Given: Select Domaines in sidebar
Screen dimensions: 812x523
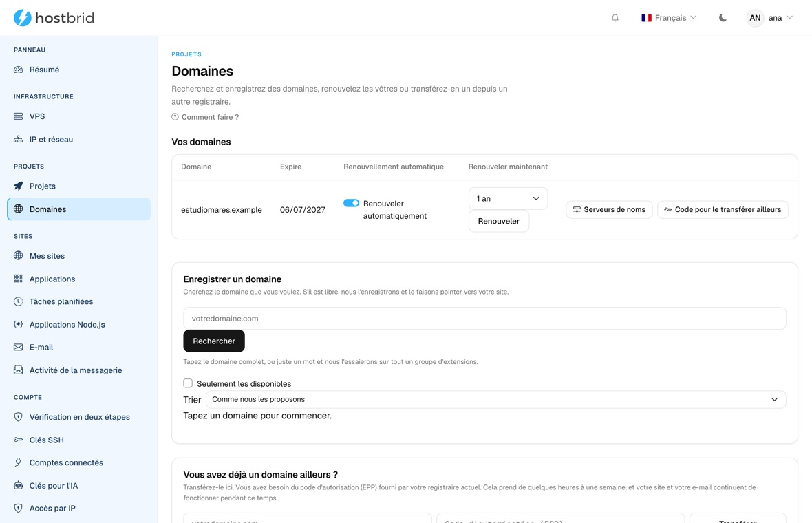Looking at the screenshot, I should (x=78, y=209).
